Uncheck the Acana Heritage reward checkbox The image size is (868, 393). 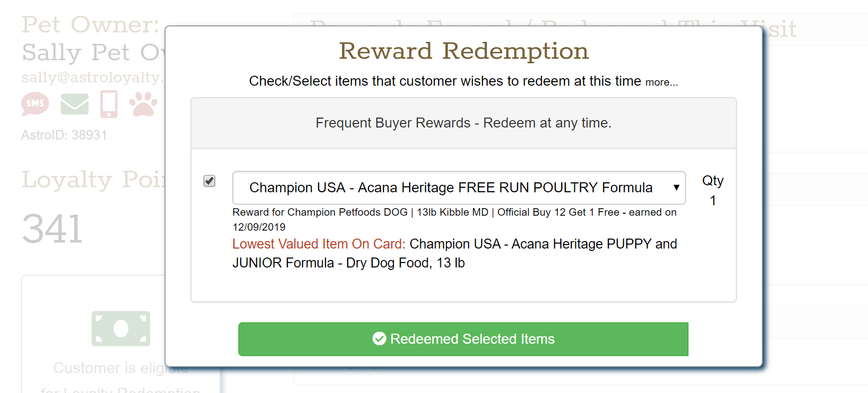click(x=209, y=181)
